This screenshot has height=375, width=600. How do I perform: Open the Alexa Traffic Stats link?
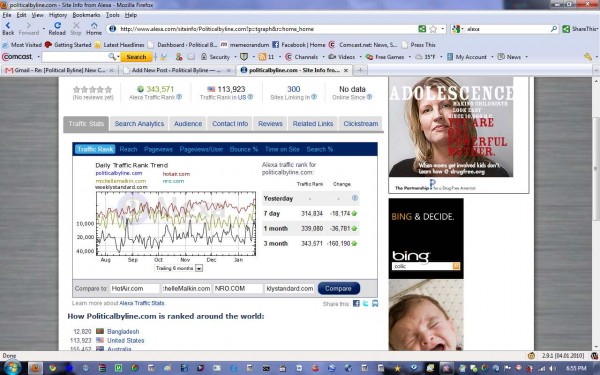(x=142, y=303)
